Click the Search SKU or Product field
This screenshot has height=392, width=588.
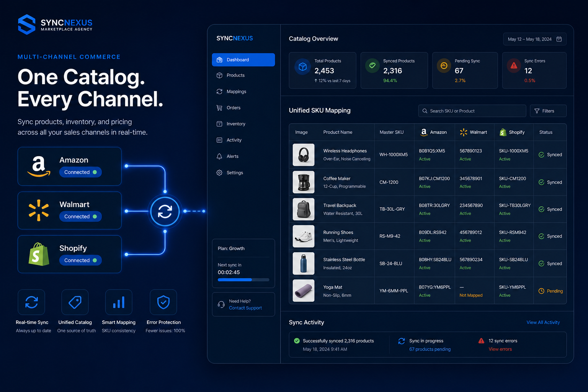point(472,111)
